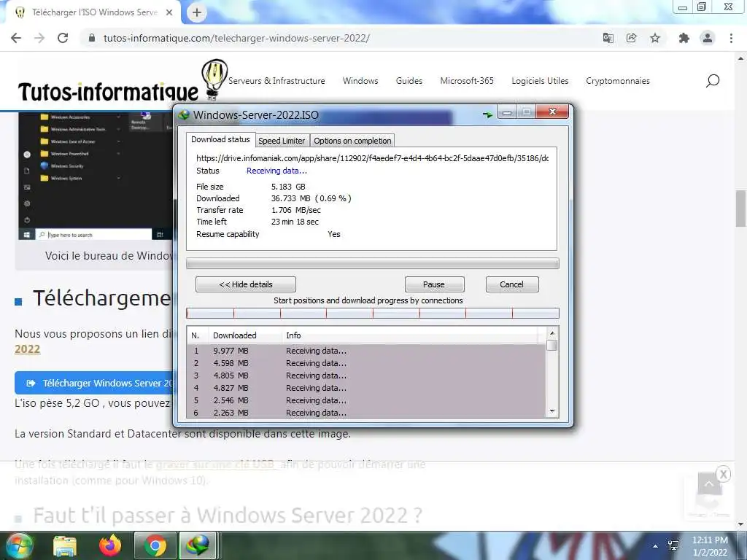Click the Windows Start orb
The height and width of the screenshot is (560, 747).
coord(19,545)
